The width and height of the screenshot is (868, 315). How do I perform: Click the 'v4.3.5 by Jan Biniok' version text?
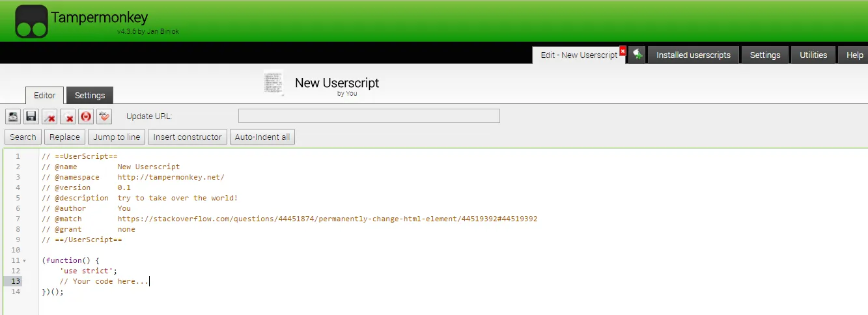pos(148,31)
